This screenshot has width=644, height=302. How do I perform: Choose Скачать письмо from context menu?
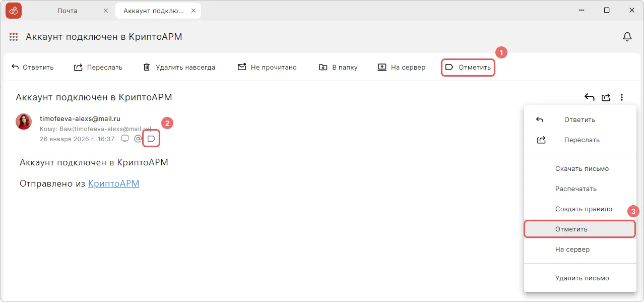point(582,169)
